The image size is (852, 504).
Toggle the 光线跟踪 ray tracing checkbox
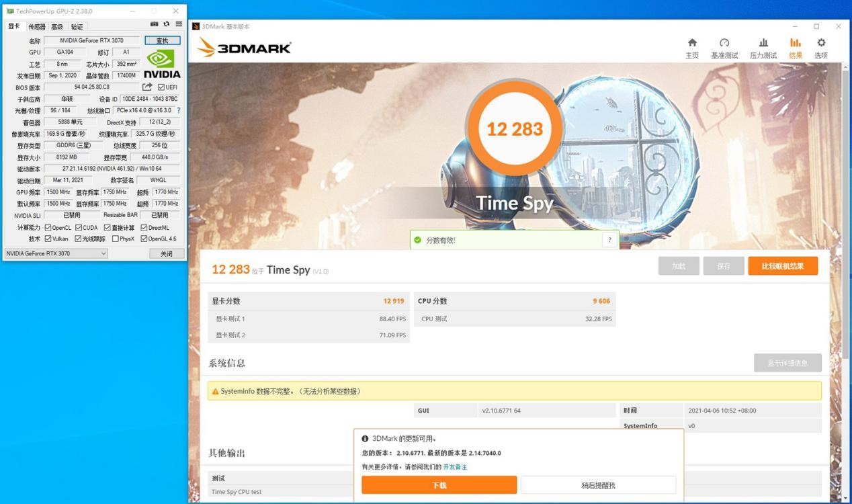[x=78, y=239]
